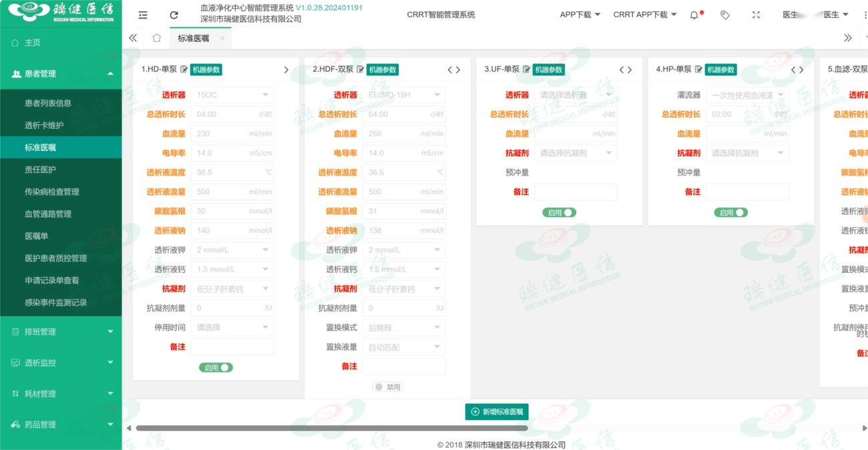This screenshot has height=450, width=868.
Task: Click the tag icon in the header
Action: (x=725, y=15)
